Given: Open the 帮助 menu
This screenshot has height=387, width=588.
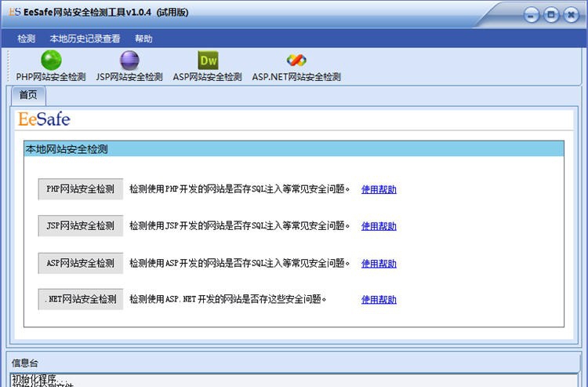Looking at the screenshot, I should click(143, 38).
